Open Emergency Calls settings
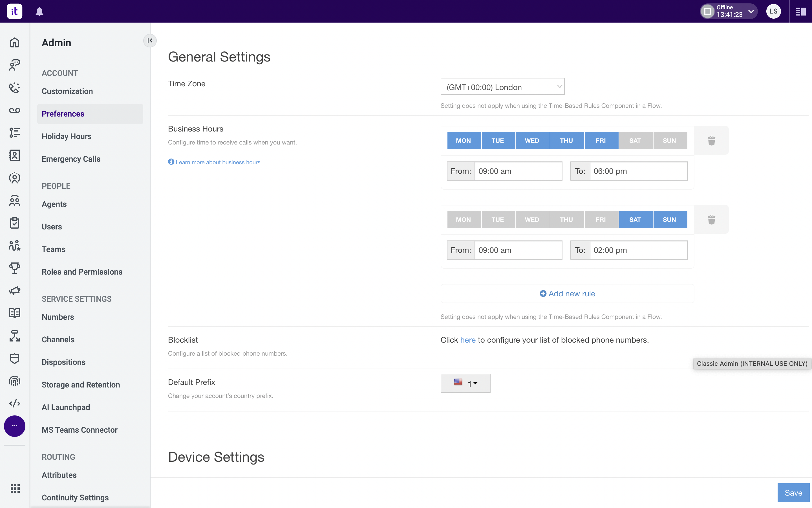The width and height of the screenshot is (812, 508). point(71,159)
